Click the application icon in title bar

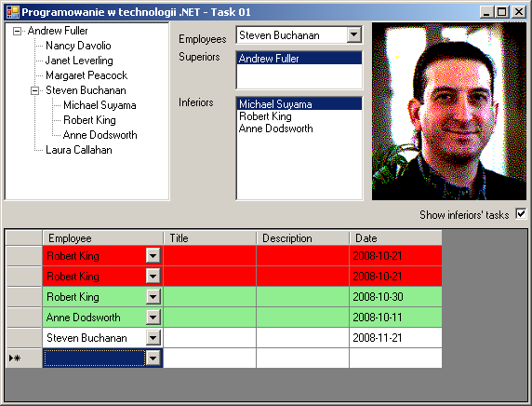pyautogui.click(x=13, y=12)
